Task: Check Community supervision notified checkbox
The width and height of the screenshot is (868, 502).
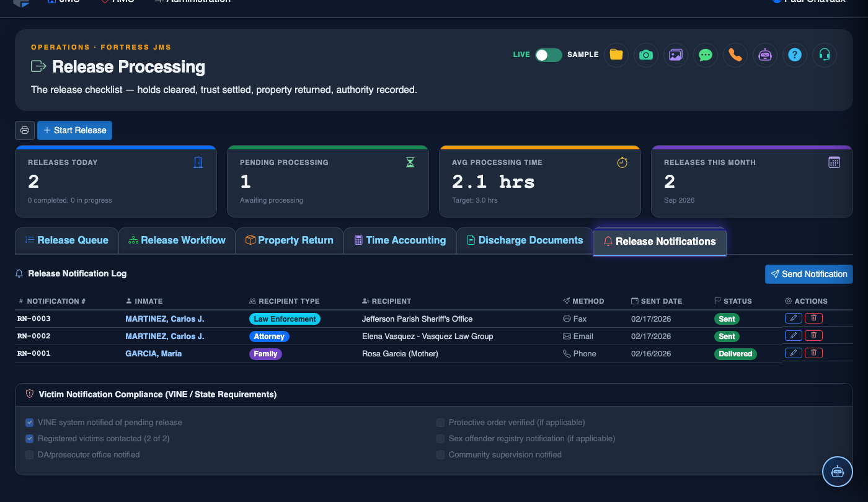Action: (x=440, y=455)
